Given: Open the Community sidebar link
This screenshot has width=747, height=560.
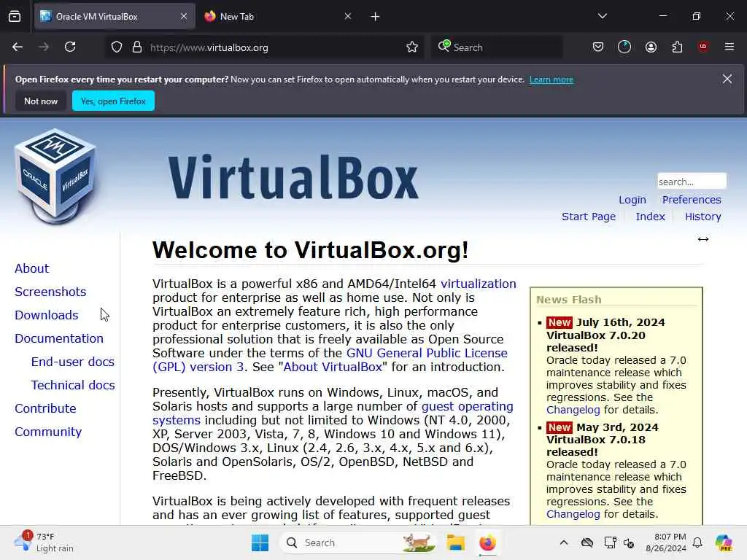Looking at the screenshot, I should (48, 432).
